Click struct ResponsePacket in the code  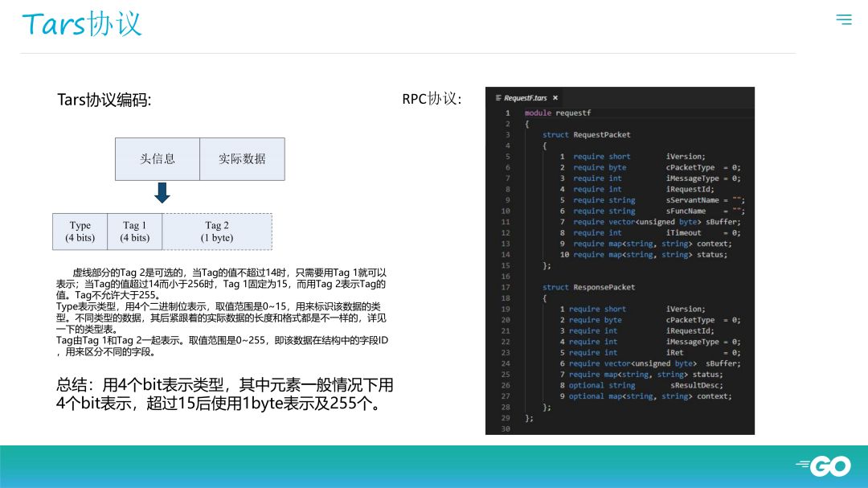click(x=588, y=287)
